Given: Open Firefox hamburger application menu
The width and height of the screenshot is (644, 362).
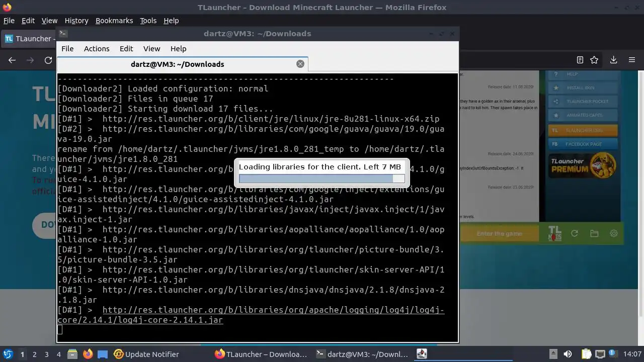Looking at the screenshot, I should [x=632, y=60].
